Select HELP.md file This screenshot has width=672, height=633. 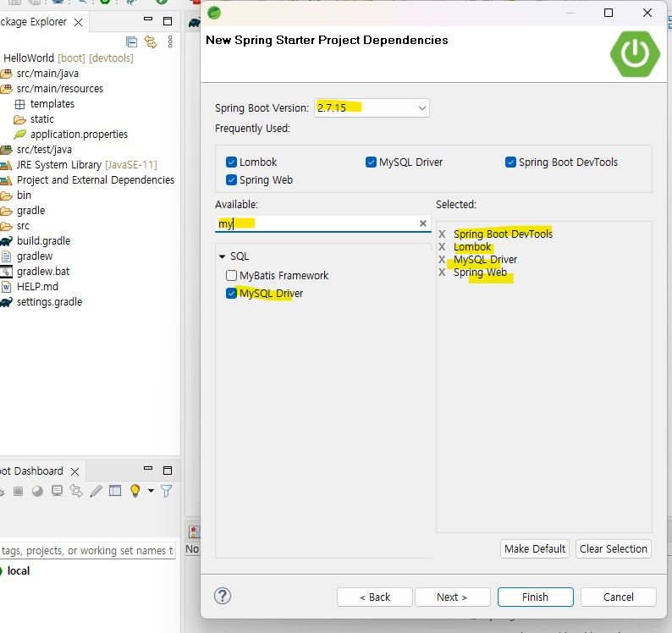(38, 286)
